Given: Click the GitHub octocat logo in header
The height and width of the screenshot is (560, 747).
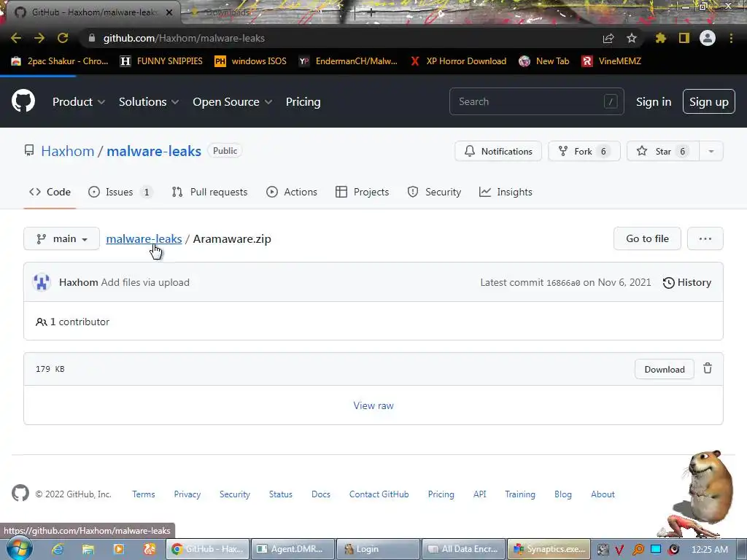Looking at the screenshot, I should point(23,101).
